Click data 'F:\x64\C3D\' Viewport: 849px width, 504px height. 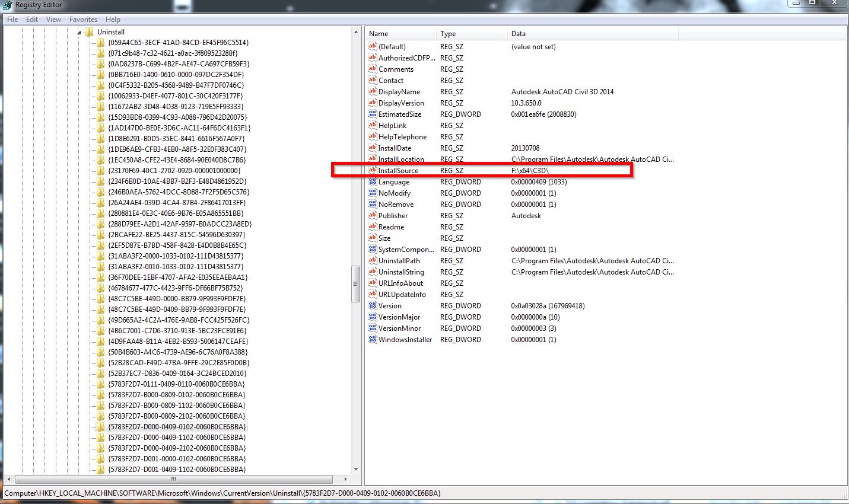click(530, 171)
